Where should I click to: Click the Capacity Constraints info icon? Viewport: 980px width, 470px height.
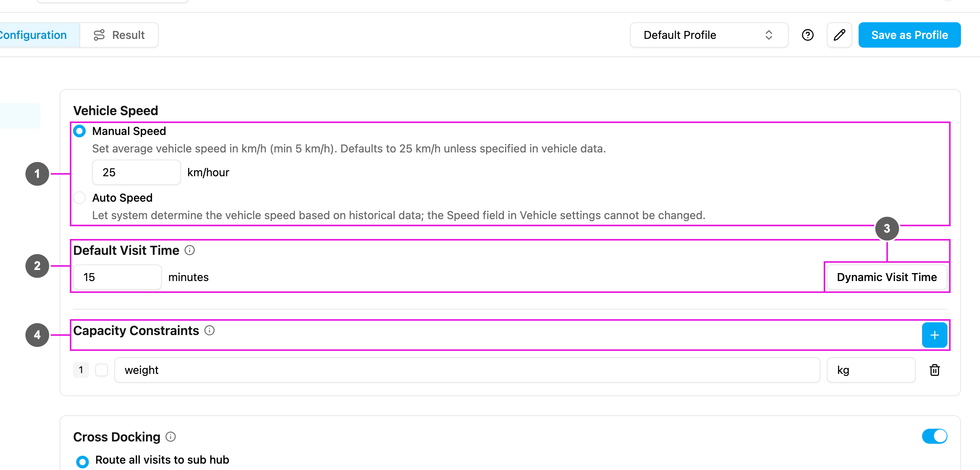[209, 330]
